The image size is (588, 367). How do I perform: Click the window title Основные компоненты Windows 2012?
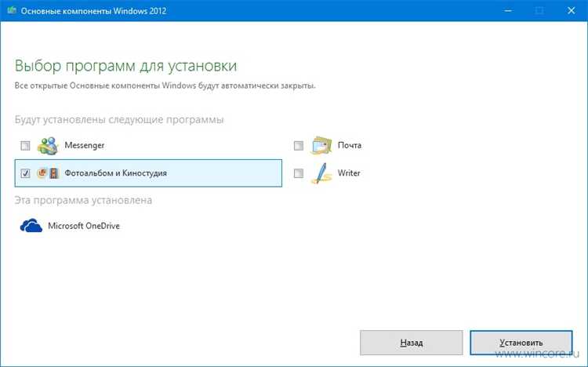tap(93, 10)
